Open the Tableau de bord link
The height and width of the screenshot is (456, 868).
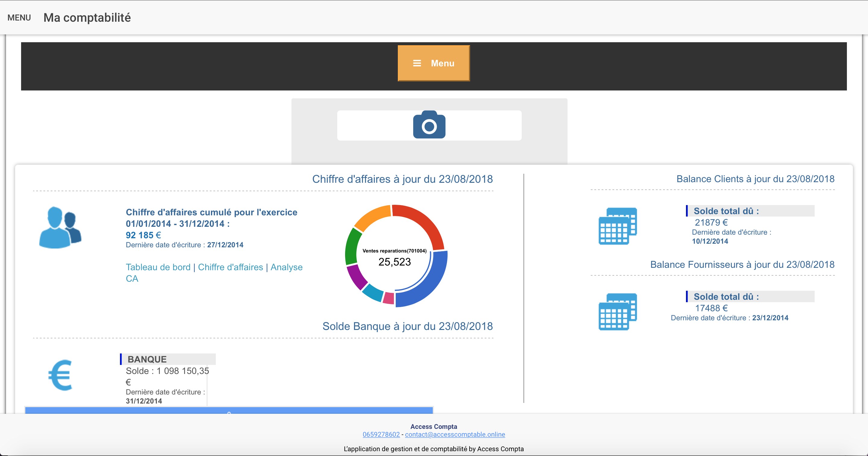coord(158,267)
